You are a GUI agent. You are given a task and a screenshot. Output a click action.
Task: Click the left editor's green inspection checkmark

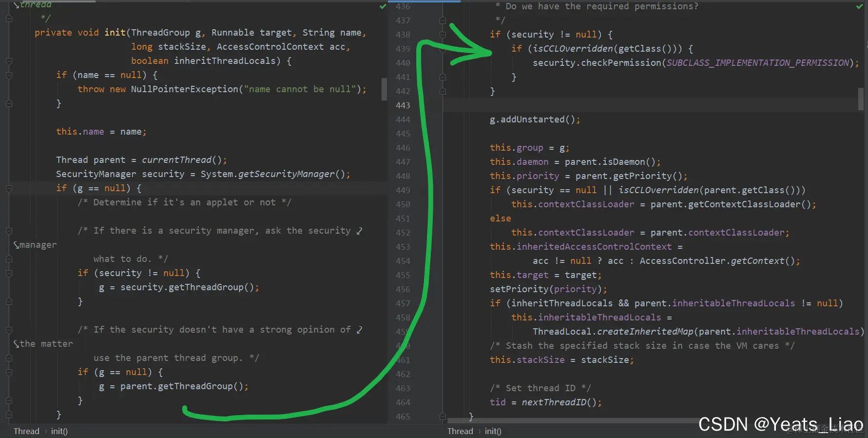(383, 6)
